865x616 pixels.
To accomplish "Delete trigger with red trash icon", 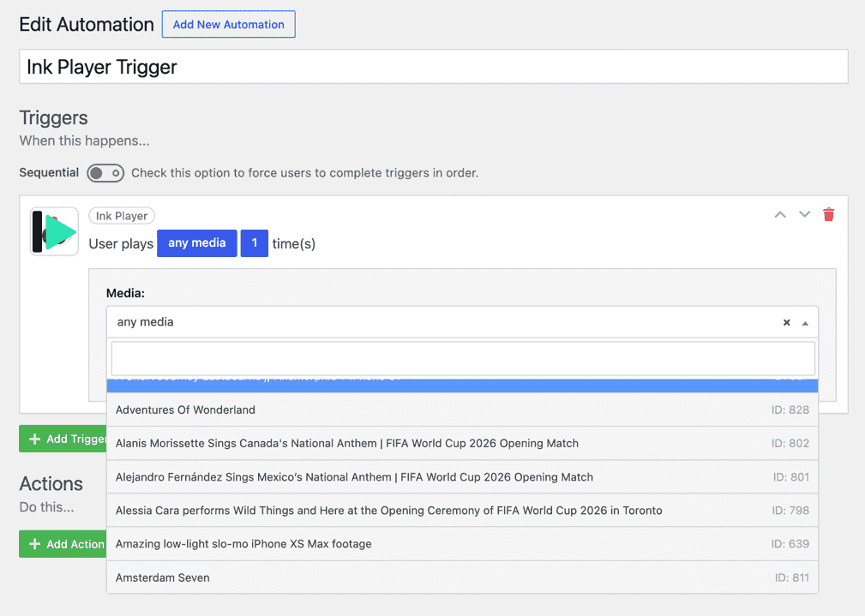I will [x=828, y=214].
